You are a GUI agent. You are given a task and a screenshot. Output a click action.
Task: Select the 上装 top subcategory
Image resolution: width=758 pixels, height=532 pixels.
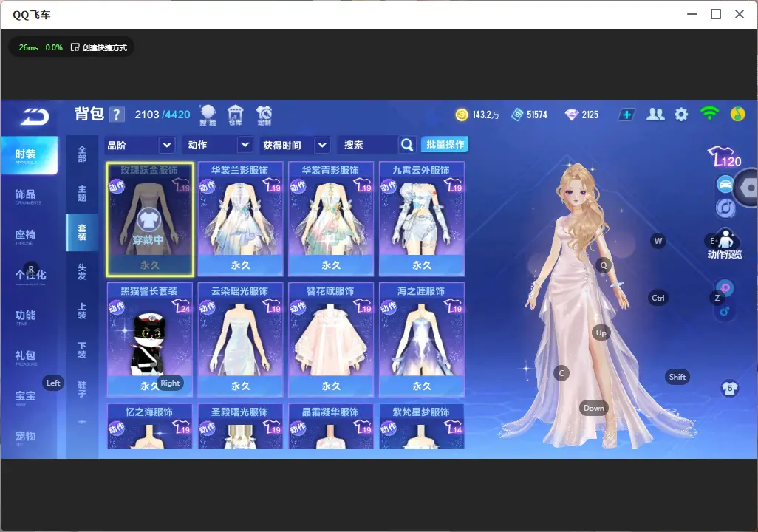tap(82, 310)
